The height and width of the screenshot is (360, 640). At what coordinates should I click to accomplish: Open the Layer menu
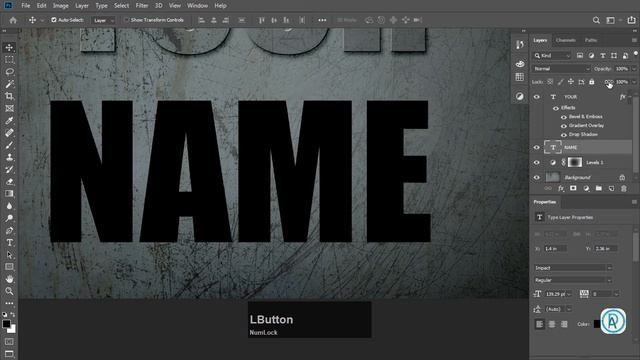point(82,6)
